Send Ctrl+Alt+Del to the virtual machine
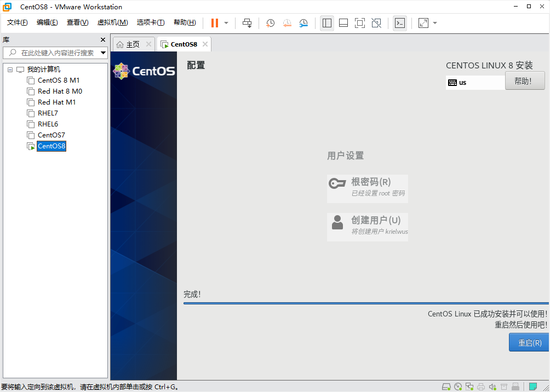 tap(247, 23)
